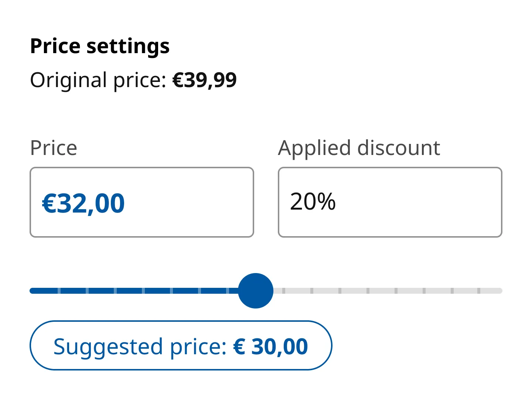Select the discount slider handle

click(256, 290)
